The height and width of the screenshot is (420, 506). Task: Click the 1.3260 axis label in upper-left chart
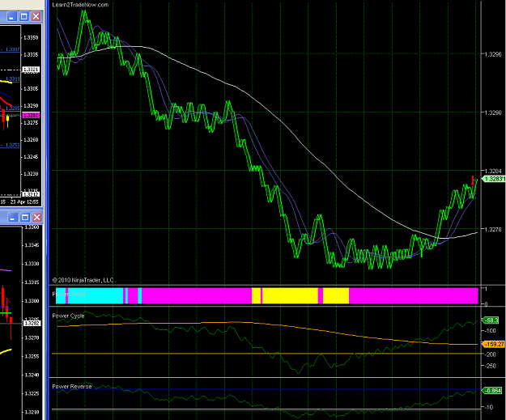point(31,140)
